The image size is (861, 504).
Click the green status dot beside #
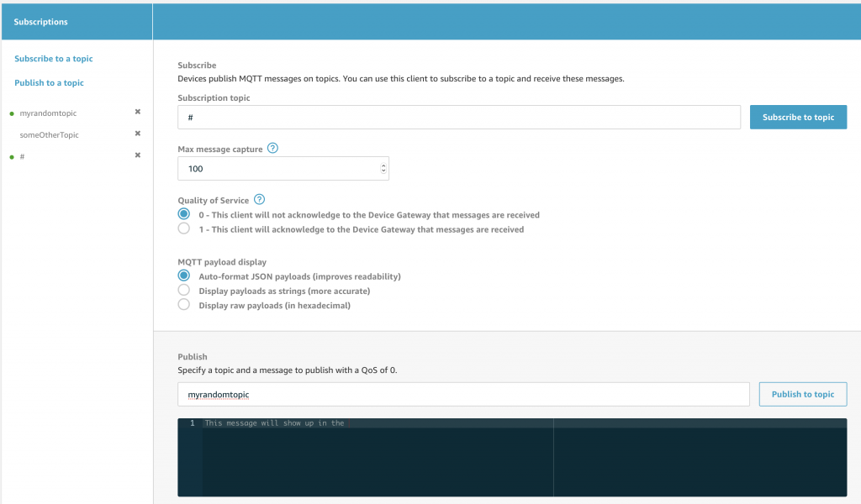[x=12, y=157]
